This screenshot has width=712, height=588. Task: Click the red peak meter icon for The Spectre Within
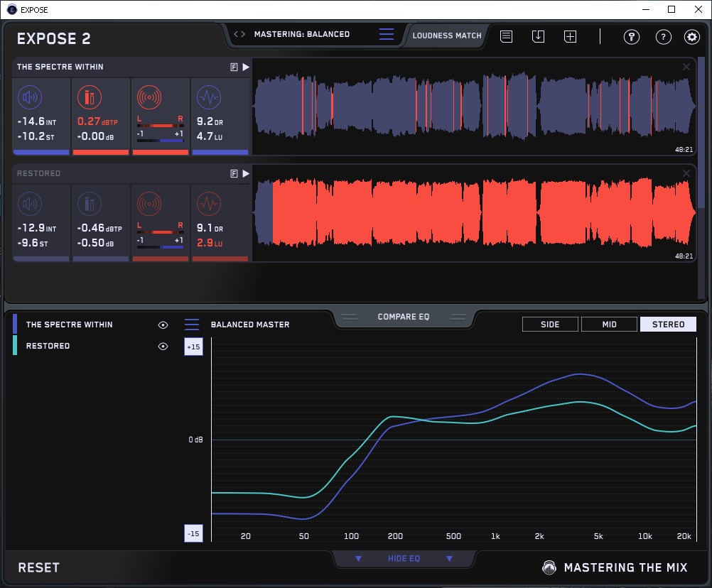click(90, 97)
